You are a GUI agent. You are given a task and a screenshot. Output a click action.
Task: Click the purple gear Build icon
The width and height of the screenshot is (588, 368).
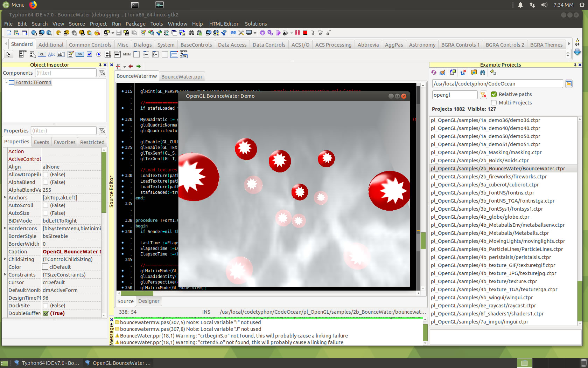(262, 33)
